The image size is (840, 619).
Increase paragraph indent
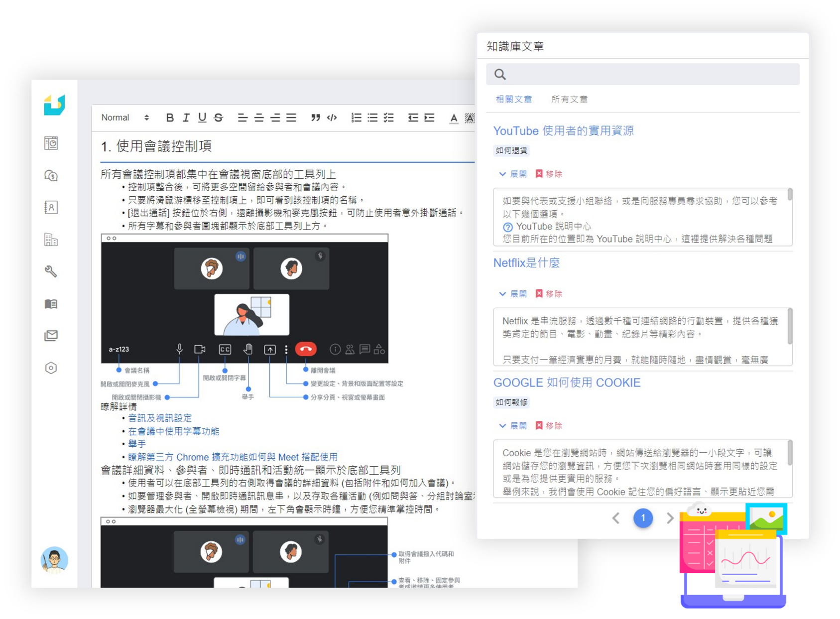click(429, 118)
